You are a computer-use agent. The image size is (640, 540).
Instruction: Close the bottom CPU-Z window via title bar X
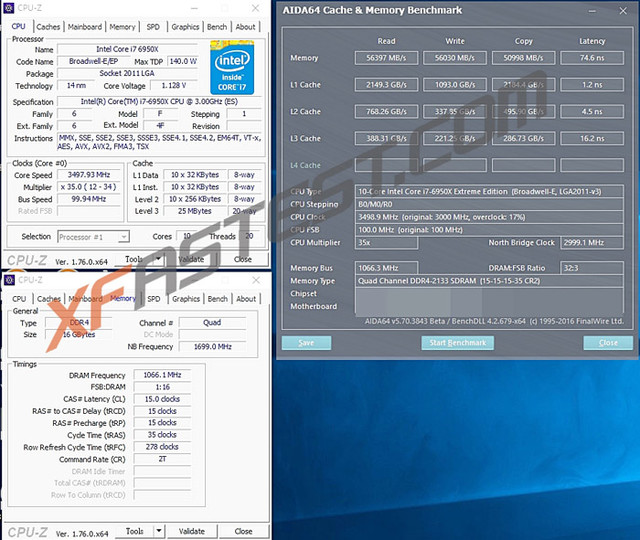[256, 280]
